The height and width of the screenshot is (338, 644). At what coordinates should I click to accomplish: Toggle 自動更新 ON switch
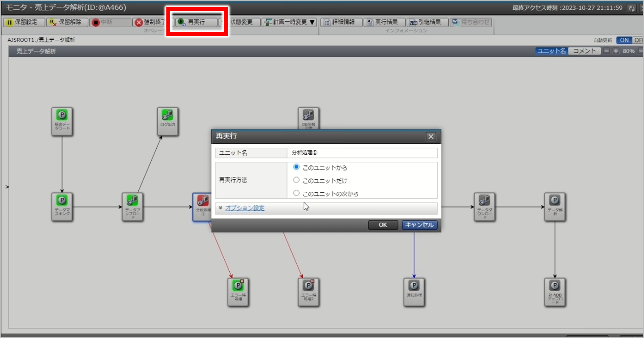(625, 40)
